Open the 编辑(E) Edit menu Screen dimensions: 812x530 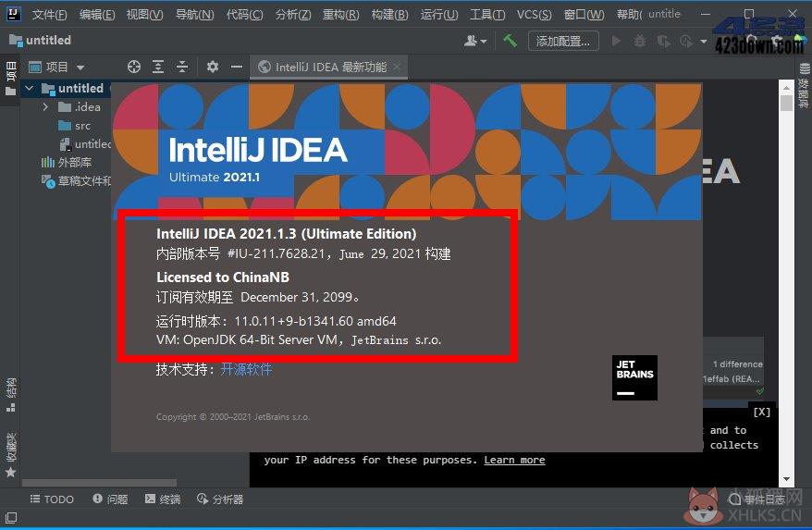(97, 15)
